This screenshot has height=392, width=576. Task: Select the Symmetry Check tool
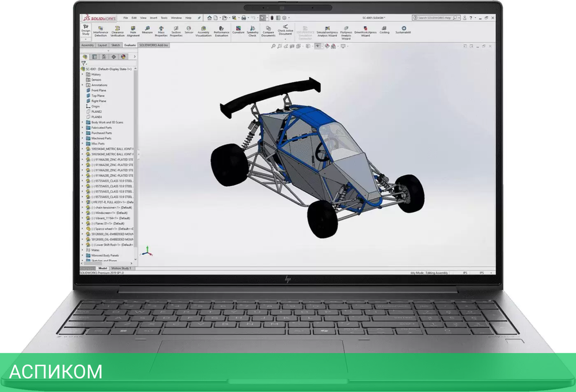(252, 32)
